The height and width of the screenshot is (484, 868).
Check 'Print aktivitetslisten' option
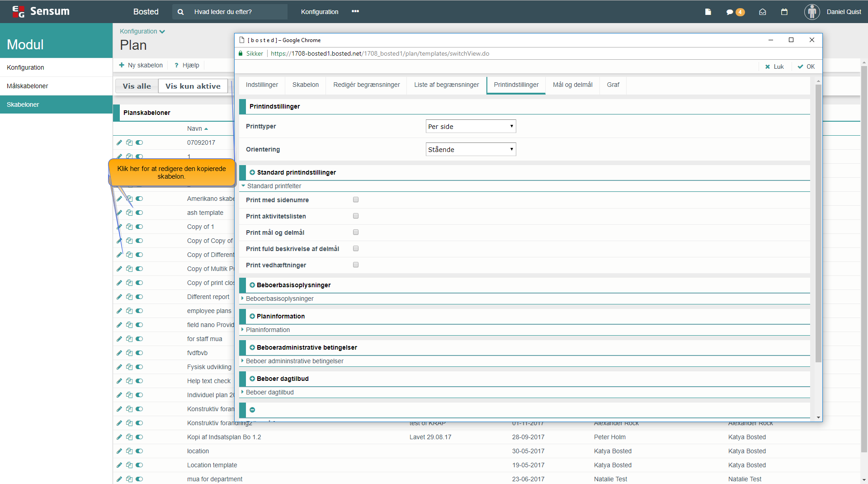tap(356, 216)
